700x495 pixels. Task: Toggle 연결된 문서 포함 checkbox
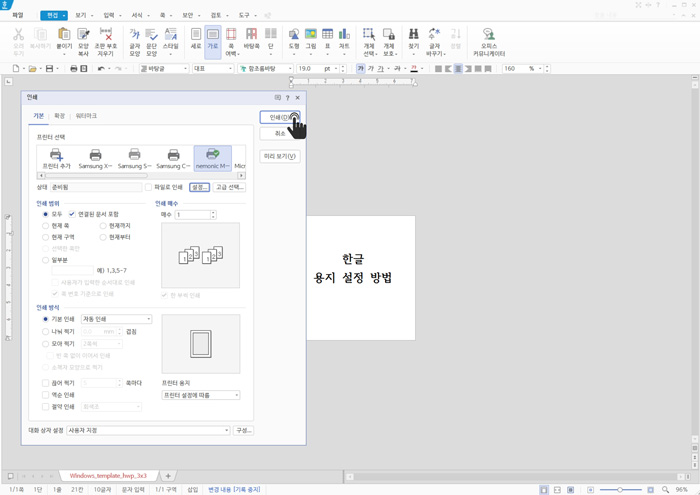coord(72,214)
